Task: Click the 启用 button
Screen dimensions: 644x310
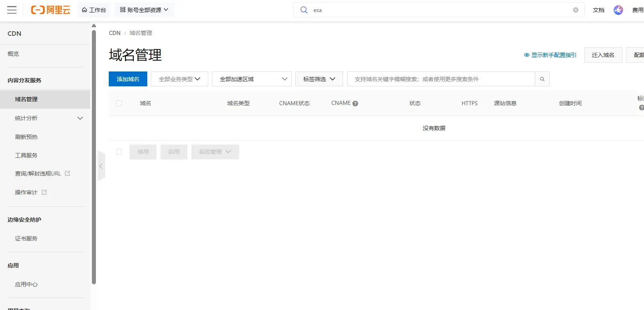Action: click(174, 152)
